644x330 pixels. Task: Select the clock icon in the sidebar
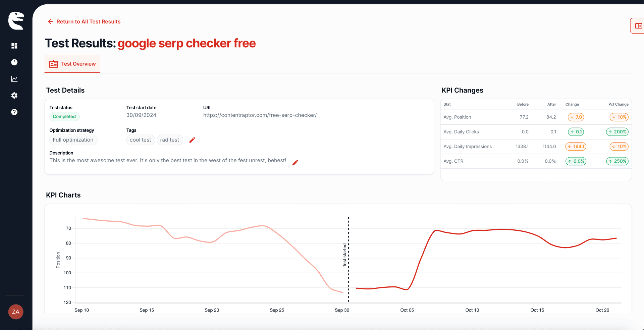pos(14,62)
